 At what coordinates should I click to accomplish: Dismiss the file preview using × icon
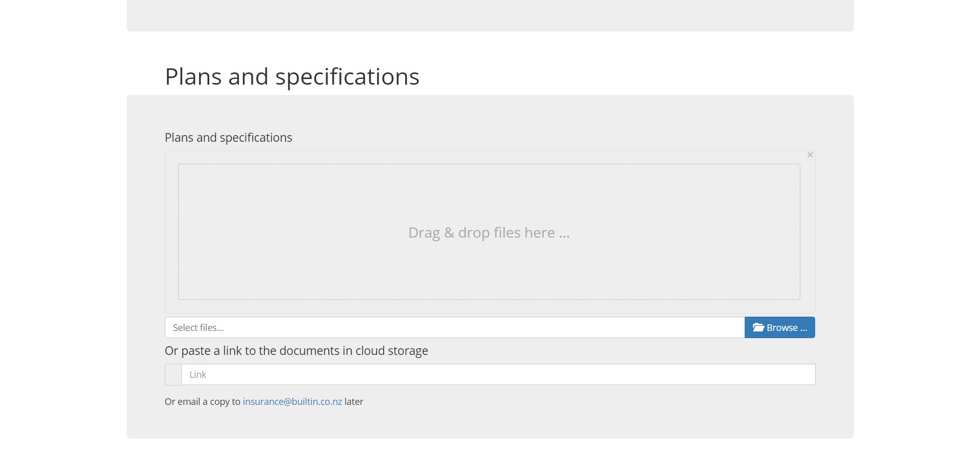[810, 155]
